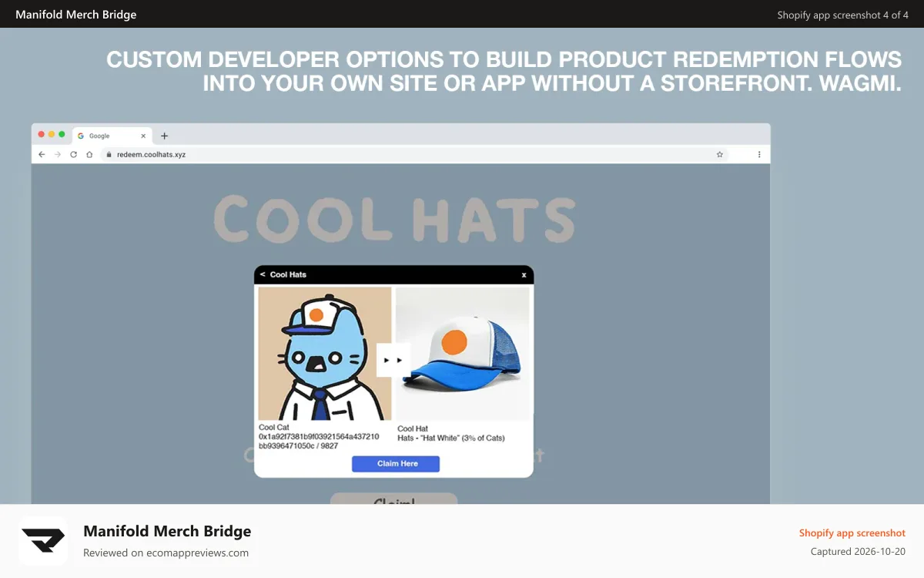Click 'Reviewed on ecomappreviews.com' text
Image resolution: width=924 pixels, height=578 pixels.
(x=166, y=553)
